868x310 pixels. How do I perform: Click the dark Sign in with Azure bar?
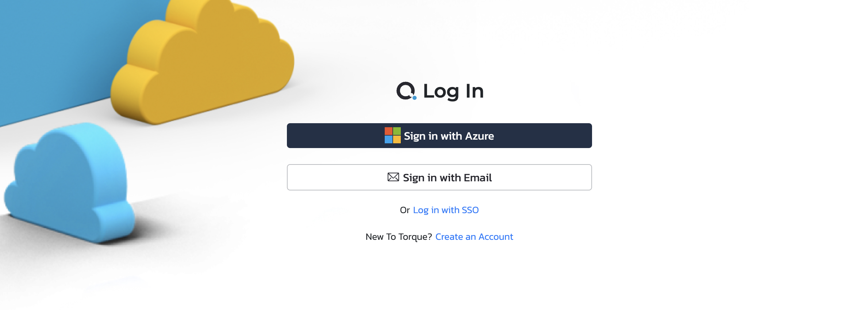click(439, 136)
